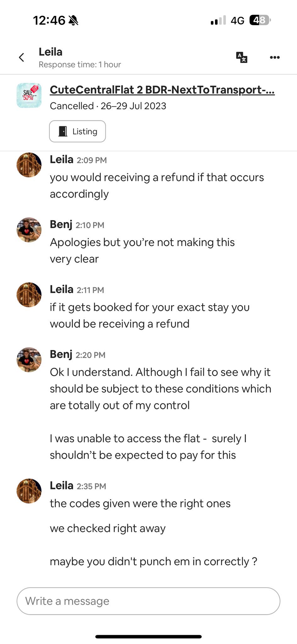Viewport: 297px width, 644px height.
Task: Tap the listing sale thumbnail image
Action: coord(29,95)
